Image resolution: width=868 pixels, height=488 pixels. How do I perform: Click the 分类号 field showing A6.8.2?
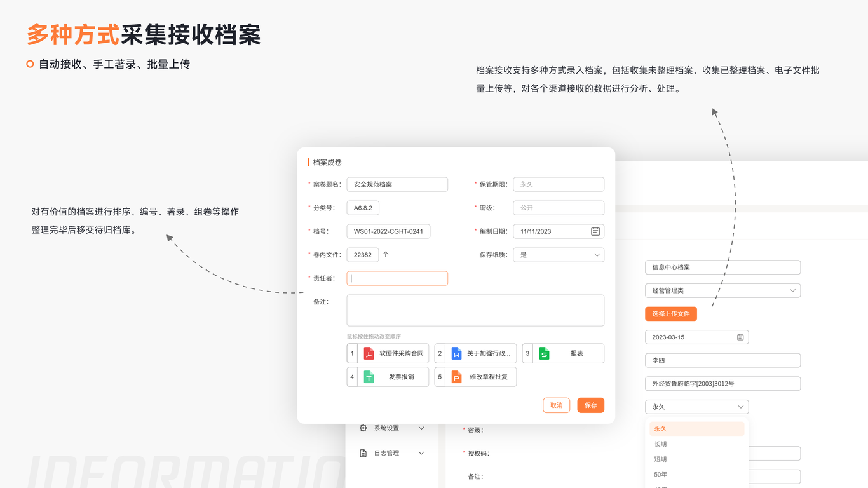(363, 208)
